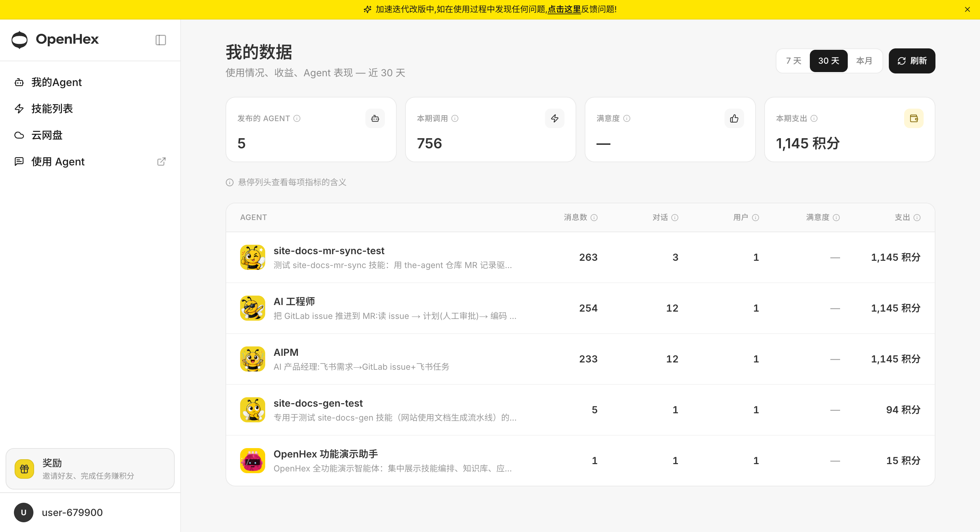Click the gift icon in 奖励 card
The width and height of the screenshot is (980, 532).
pyautogui.click(x=24, y=468)
